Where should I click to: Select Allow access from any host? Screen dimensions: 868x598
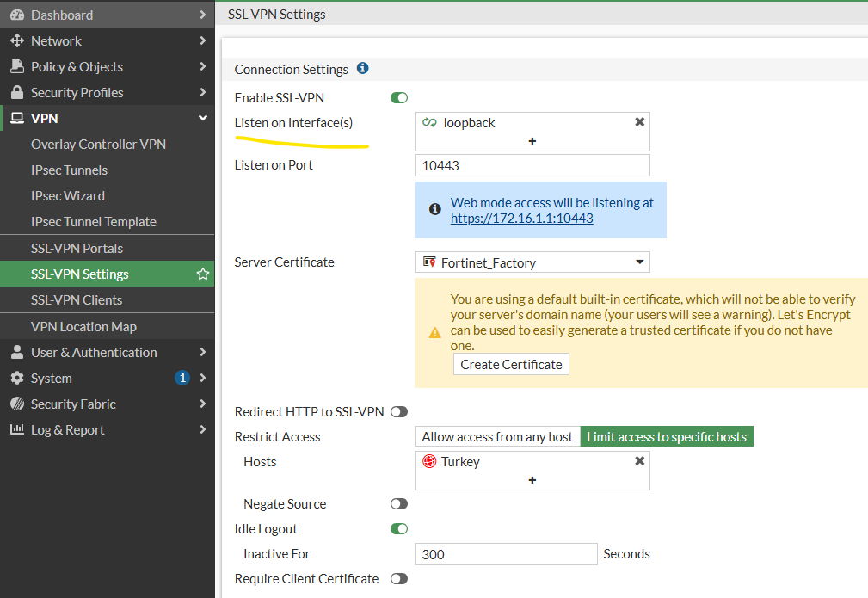tap(497, 436)
